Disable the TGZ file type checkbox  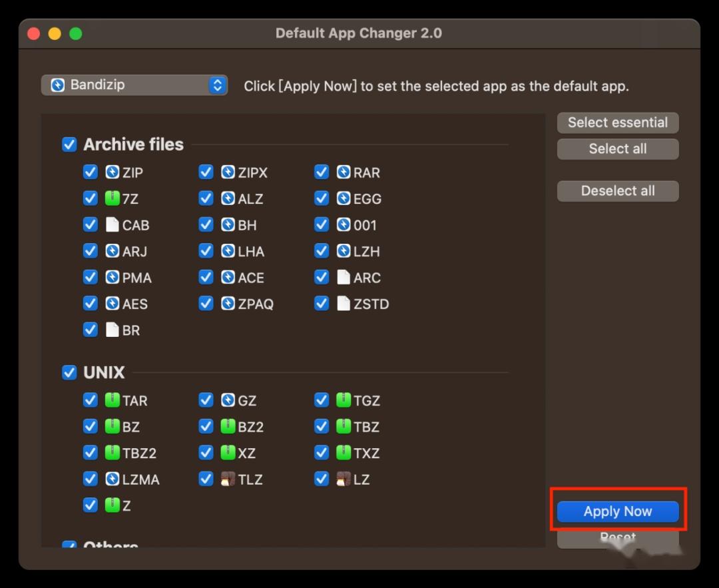pyautogui.click(x=322, y=400)
